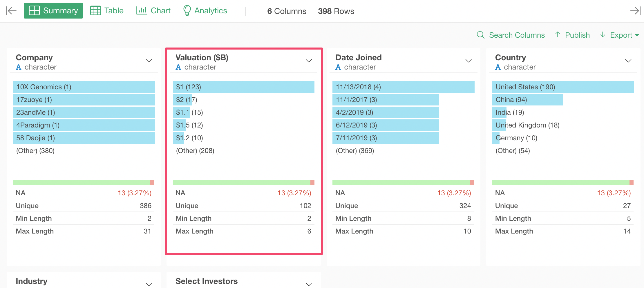
Task: Switch to the Table view tab
Action: point(107,11)
